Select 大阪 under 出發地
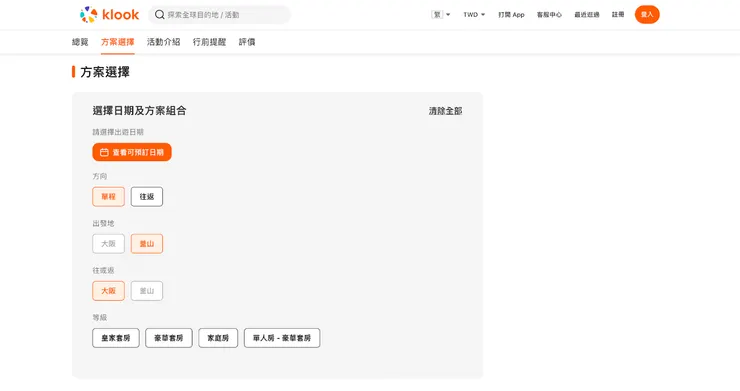 [x=109, y=244]
